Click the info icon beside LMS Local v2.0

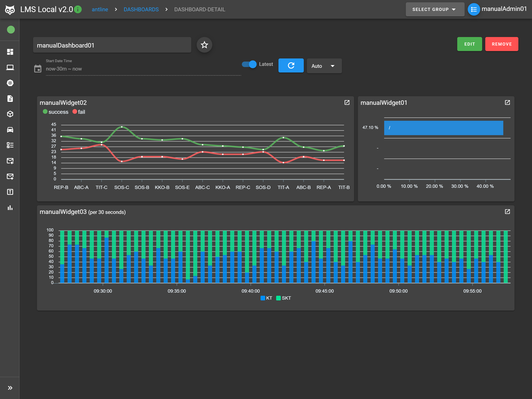pyautogui.click(x=78, y=9)
